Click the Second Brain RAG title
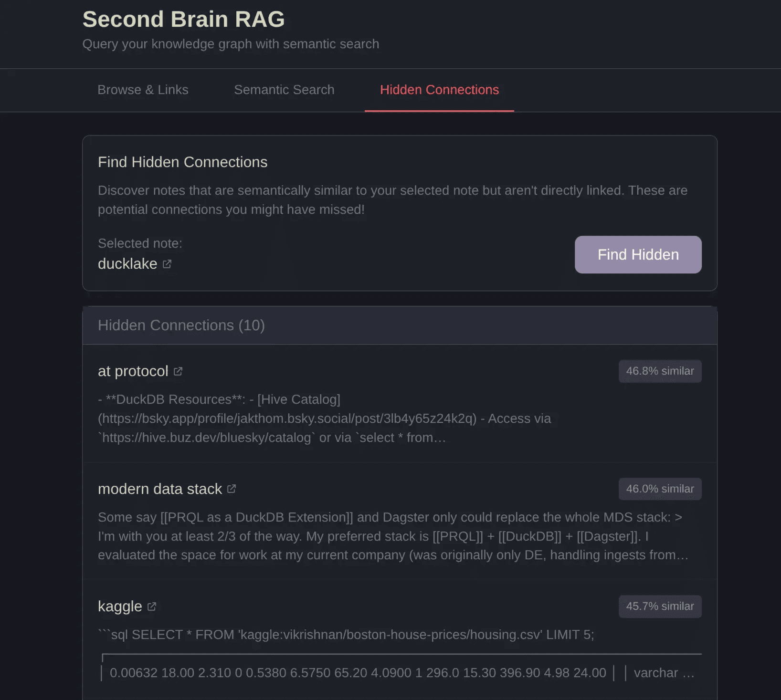Screen dimensions: 781x700 (184, 20)
